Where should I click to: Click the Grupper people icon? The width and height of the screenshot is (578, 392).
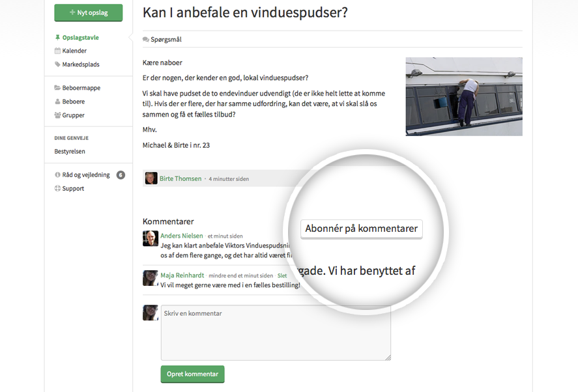[57, 115]
